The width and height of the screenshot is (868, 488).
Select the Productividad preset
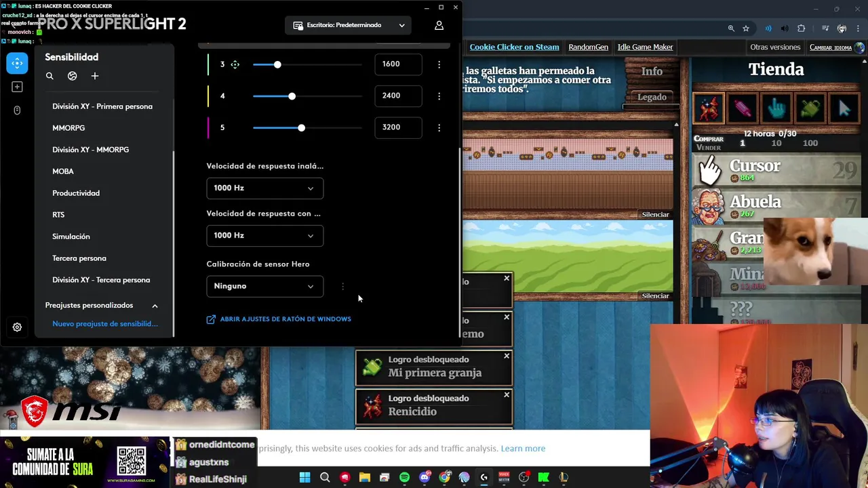tap(76, 193)
